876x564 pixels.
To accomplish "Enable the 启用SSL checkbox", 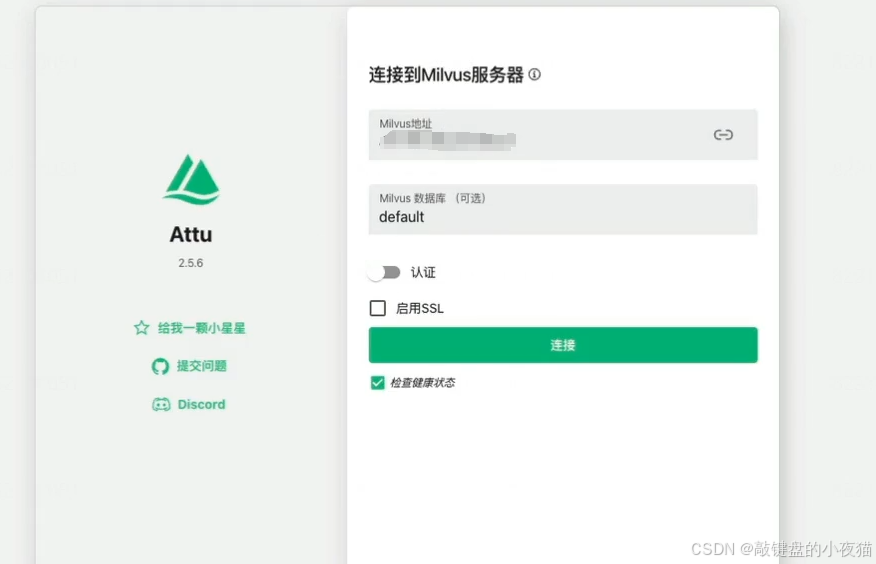I will (x=378, y=308).
